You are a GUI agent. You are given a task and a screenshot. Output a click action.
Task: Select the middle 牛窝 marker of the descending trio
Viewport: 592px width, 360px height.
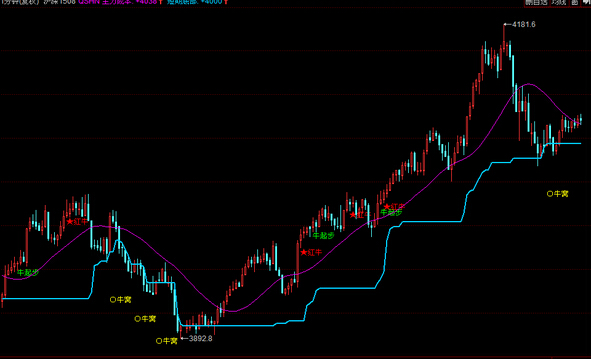[x=145, y=319]
